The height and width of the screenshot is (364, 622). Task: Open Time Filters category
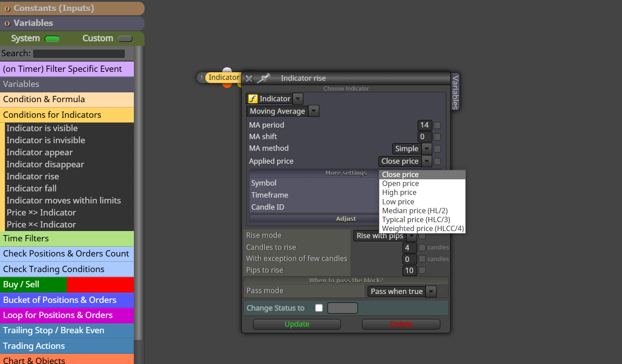67,238
